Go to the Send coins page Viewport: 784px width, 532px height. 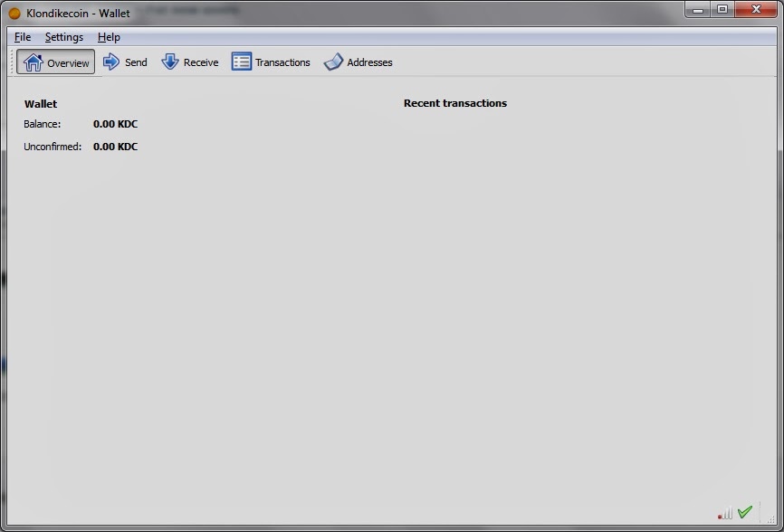(125, 62)
